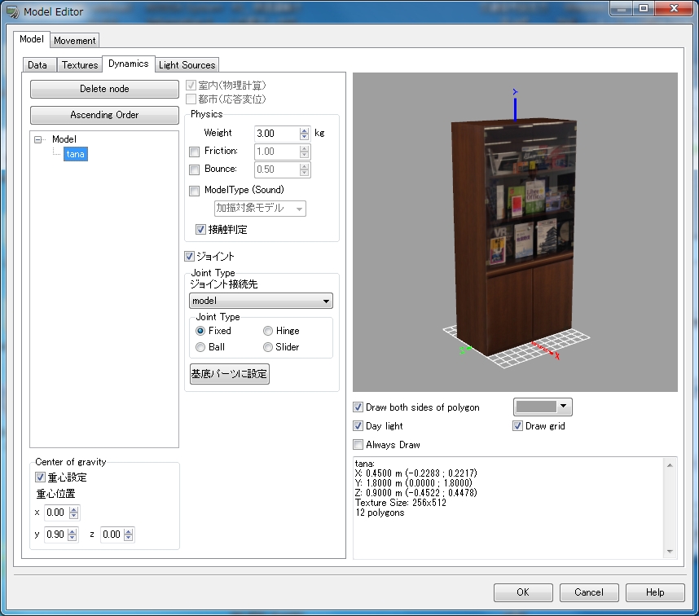699x616 pixels.
Task: Enable the Friction checkbox
Action: [x=194, y=152]
